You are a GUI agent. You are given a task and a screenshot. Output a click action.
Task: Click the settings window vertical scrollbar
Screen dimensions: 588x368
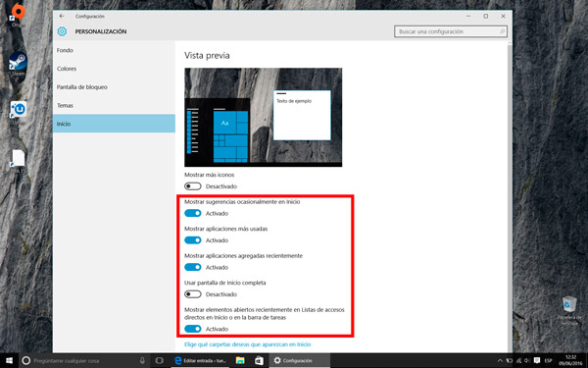coord(510,197)
